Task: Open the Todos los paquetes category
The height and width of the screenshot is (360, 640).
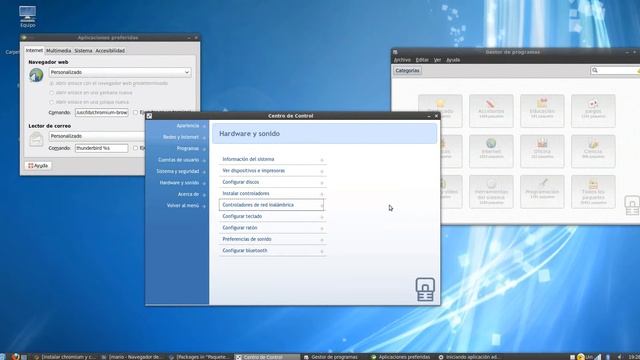Action: [x=593, y=192]
